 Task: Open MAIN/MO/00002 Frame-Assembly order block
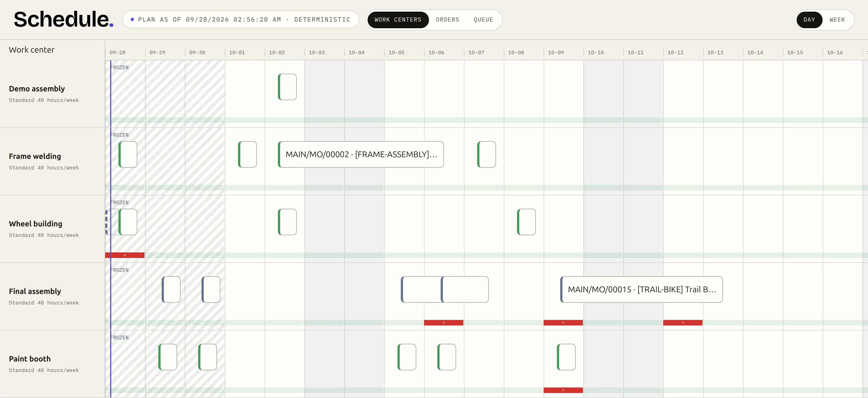tap(361, 154)
